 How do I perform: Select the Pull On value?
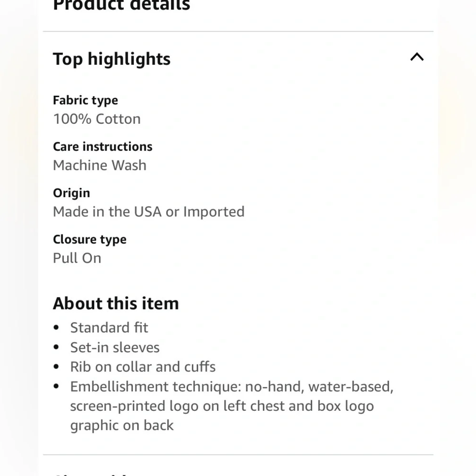[x=77, y=258]
